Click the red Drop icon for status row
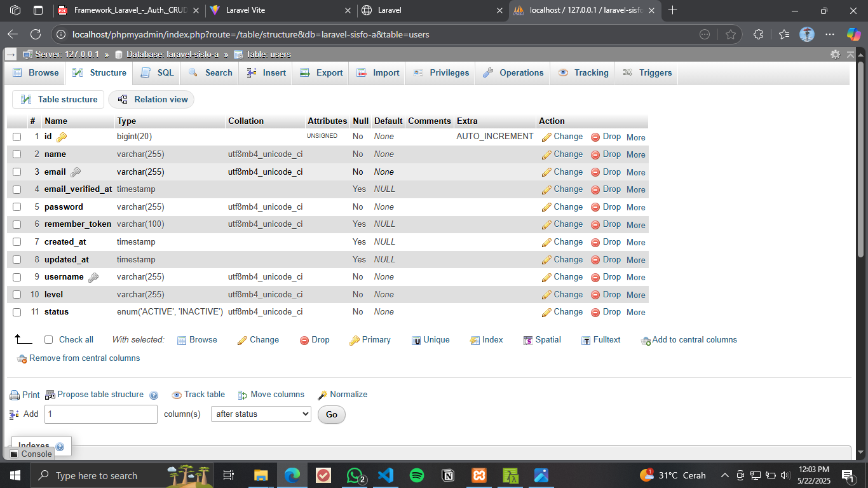868x488 pixels. click(595, 312)
